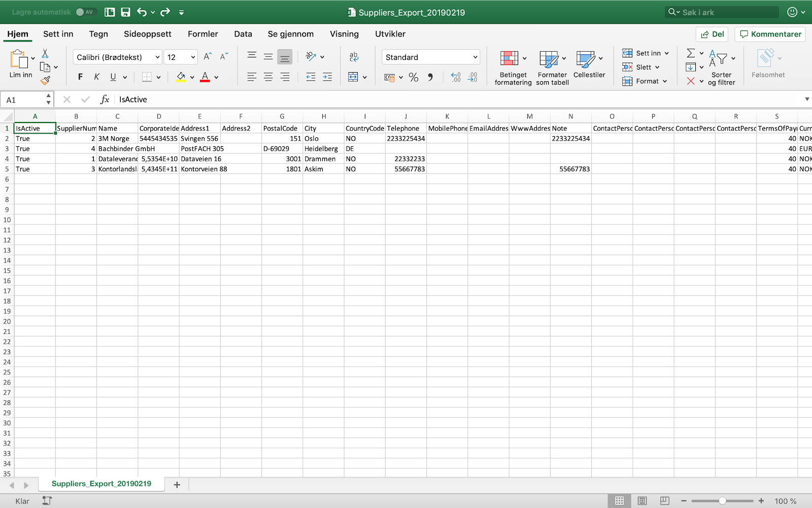Click the Merge cells icon
The height and width of the screenshot is (508, 812).
point(353,77)
